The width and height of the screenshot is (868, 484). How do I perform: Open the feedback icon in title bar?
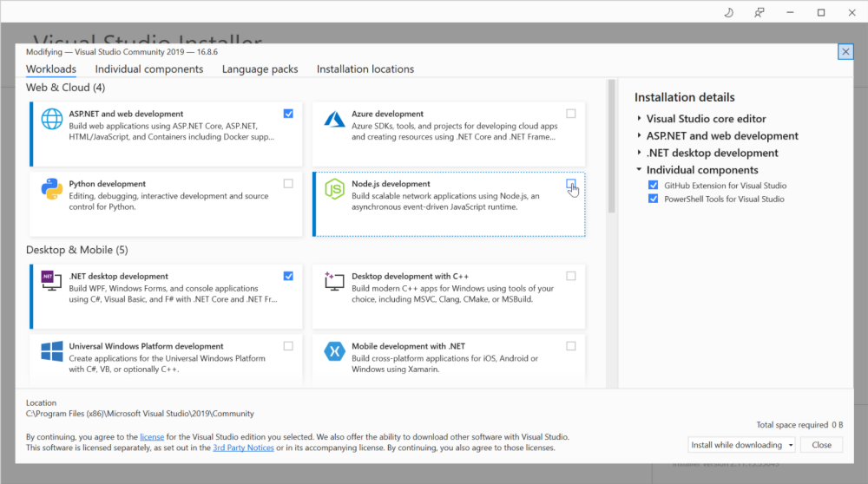(x=759, y=12)
